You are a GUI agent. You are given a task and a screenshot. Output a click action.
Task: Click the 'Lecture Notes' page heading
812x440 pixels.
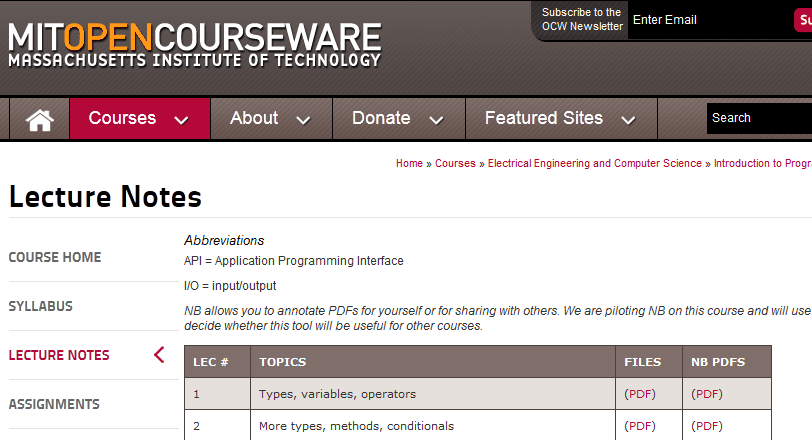click(x=105, y=197)
